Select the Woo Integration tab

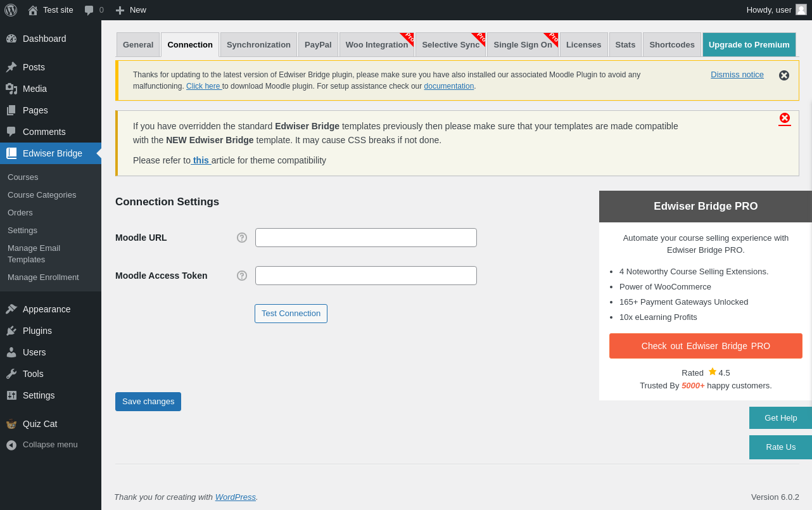pos(377,45)
